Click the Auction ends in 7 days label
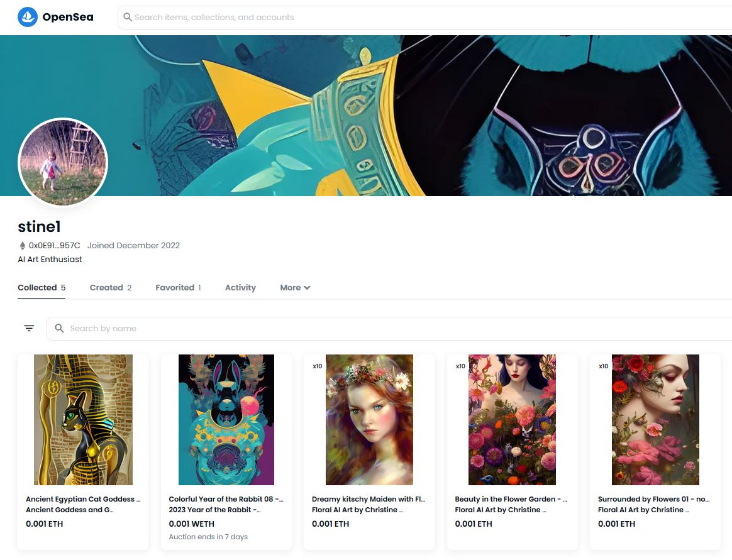Image resolution: width=732 pixels, height=560 pixels. point(208,536)
